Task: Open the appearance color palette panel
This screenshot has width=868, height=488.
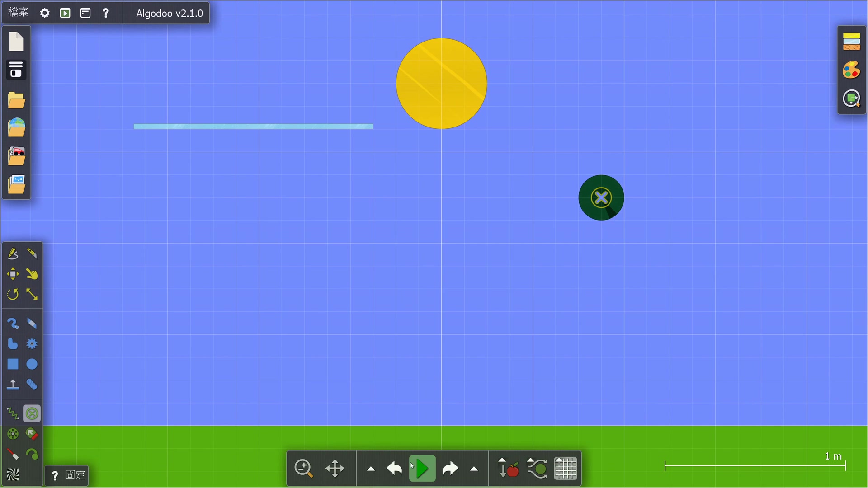Action: tap(851, 70)
